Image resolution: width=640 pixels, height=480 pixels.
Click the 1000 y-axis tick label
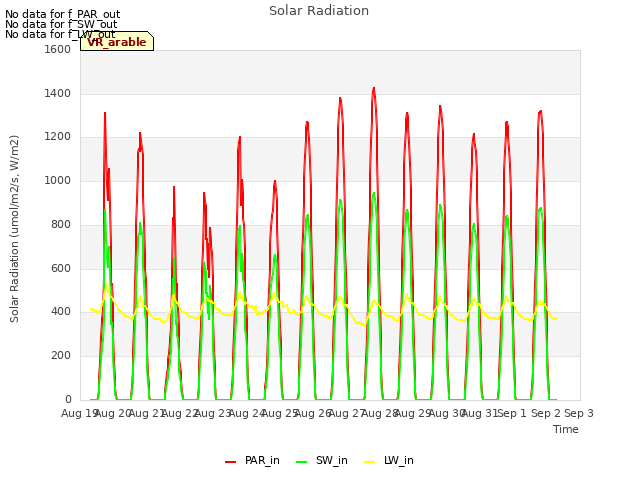pos(58,180)
